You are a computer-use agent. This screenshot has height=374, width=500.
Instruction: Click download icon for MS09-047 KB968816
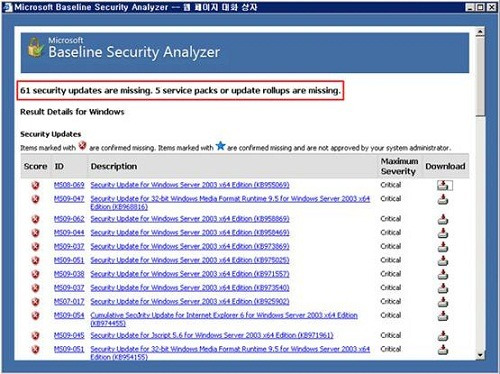[443, 199]
